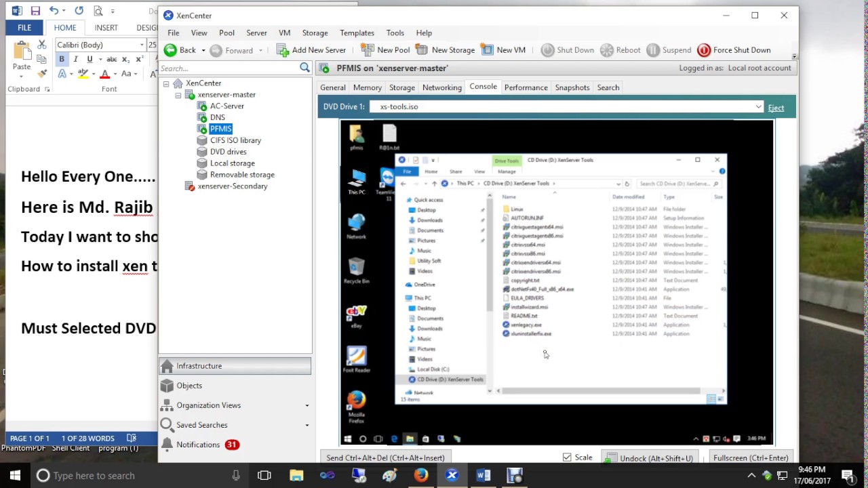Screen dimensions: 868x488
Task: Open Firefox from the Windows taskbar
Action: pos(421,475)
